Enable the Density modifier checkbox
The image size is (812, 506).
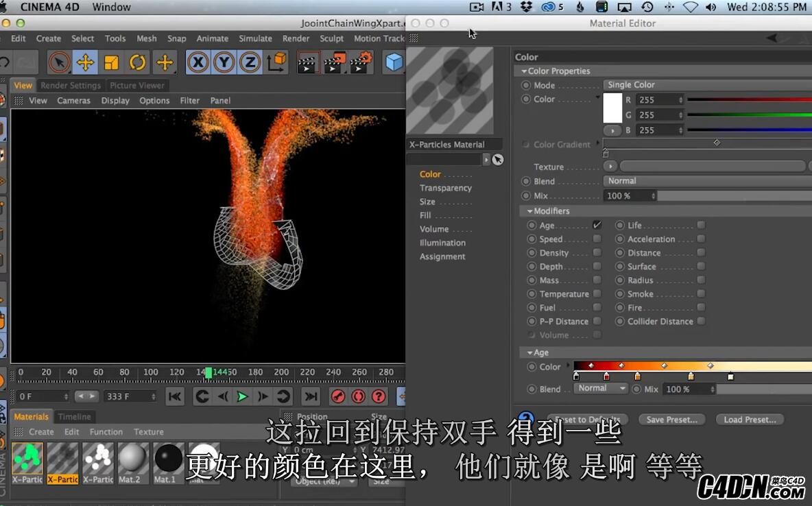pos(597,252)
